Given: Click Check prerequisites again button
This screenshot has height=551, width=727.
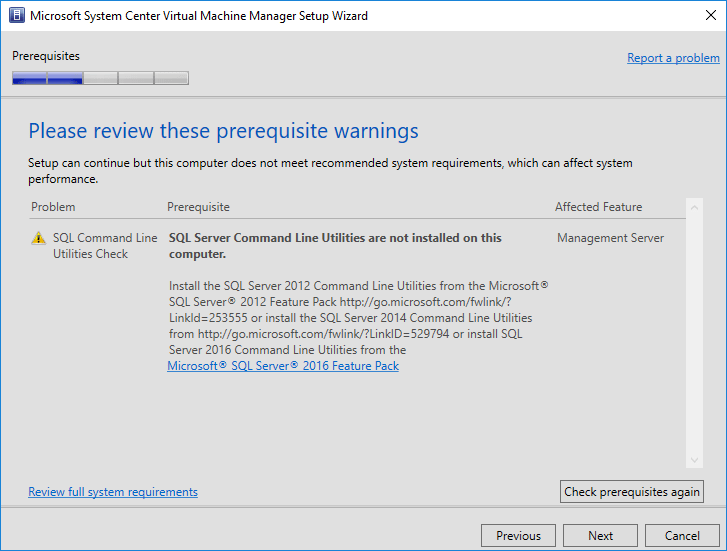Looking at the screenshot, I should click(632, 492).
